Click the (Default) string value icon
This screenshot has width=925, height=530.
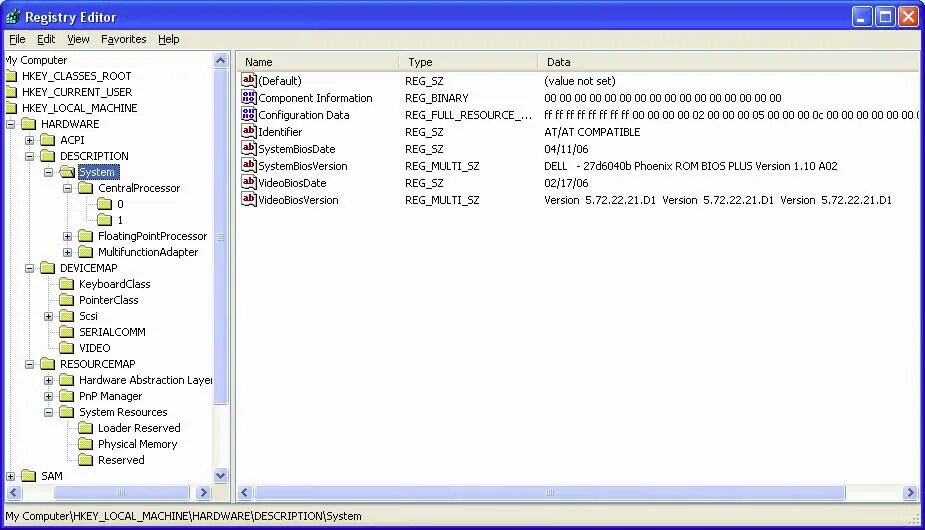[249, 80]
